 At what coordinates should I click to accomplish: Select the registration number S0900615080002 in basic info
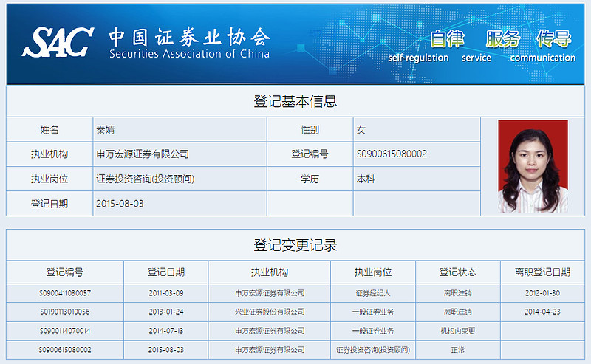(x=392, y=154)
